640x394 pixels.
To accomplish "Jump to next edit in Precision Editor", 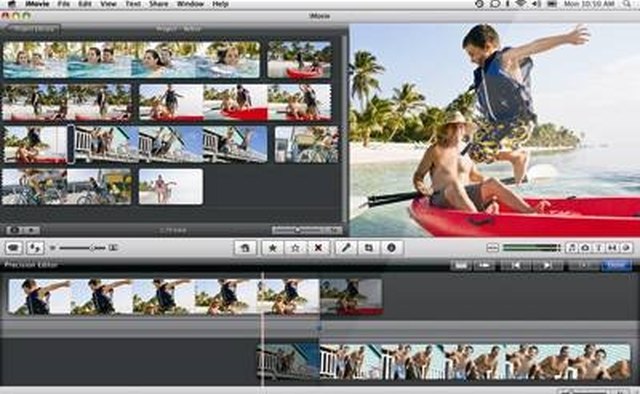I will tap(547, 265).
